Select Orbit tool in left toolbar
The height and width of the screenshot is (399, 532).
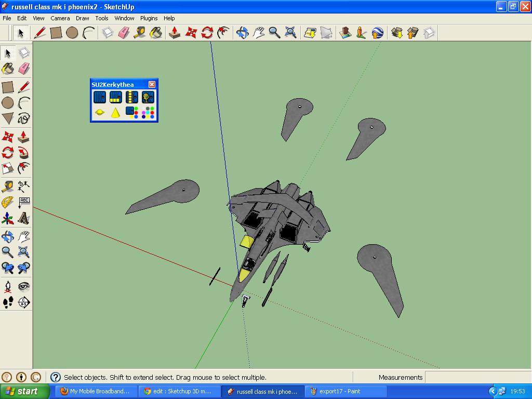tap(7, 236)
